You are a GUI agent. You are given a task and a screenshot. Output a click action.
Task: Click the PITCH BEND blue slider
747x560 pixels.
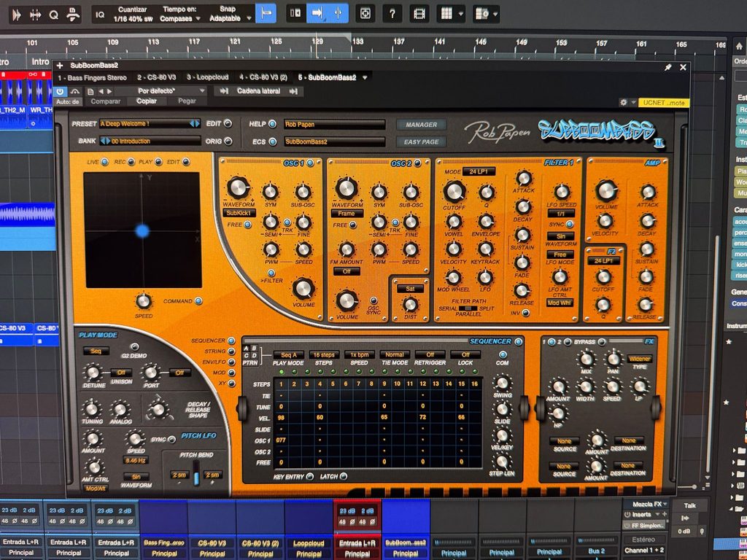point(196,478)
